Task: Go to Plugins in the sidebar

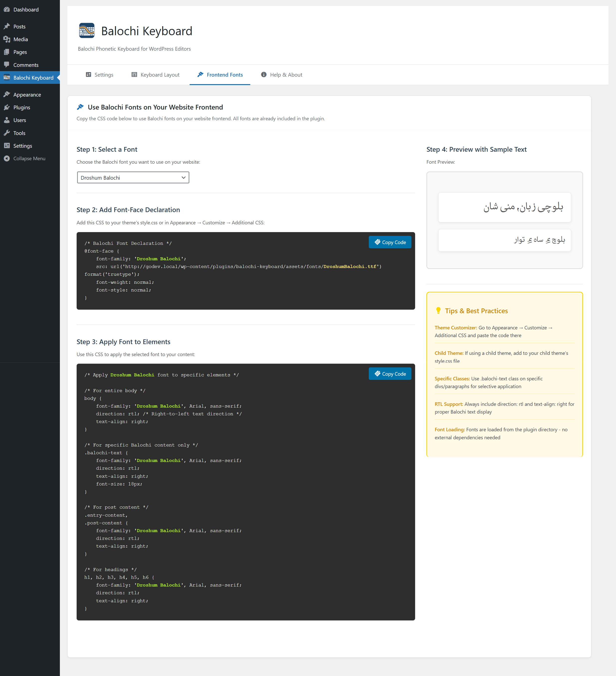Action: click(30, 107)
